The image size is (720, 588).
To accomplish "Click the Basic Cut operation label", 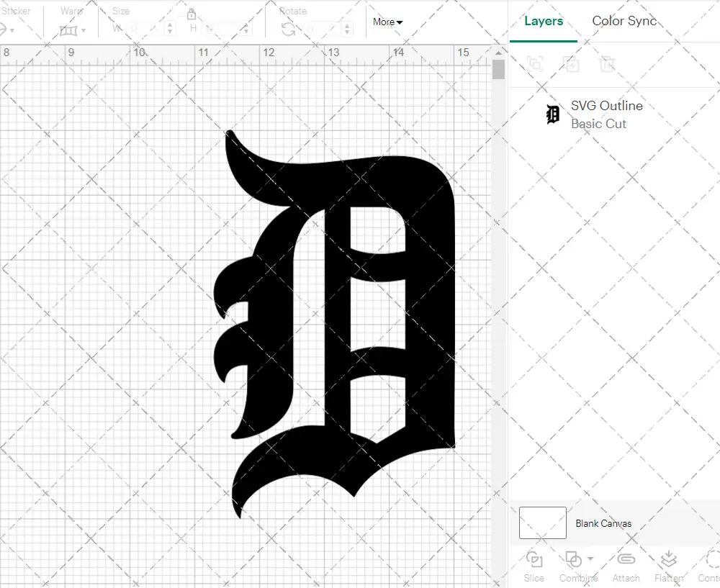I will (x=598, y=124).
